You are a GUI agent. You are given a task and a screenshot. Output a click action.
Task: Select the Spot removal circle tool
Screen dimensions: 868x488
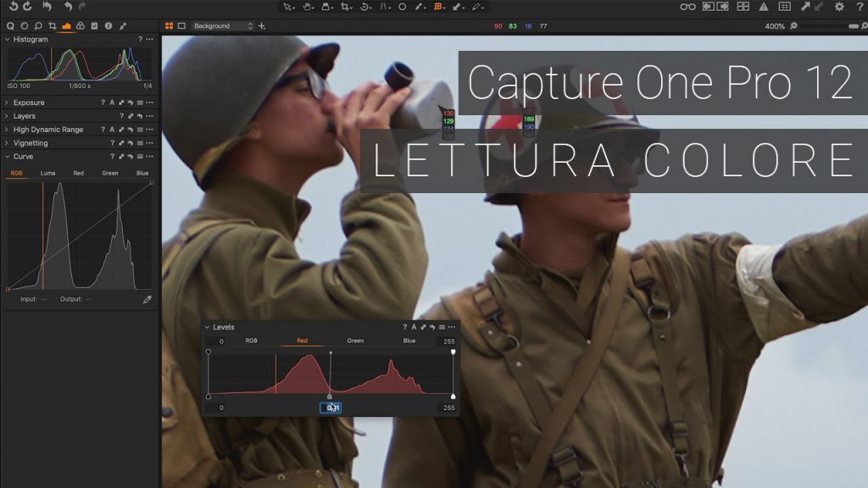[403, 7]
